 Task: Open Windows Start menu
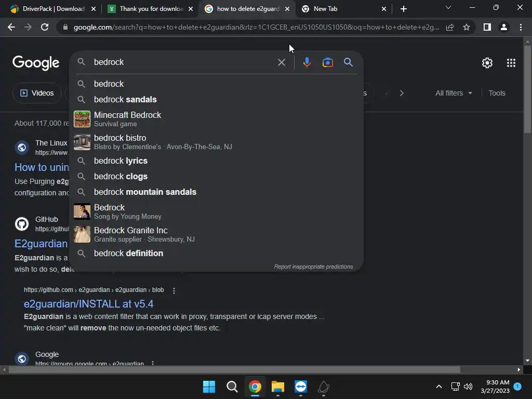(209, 387)
